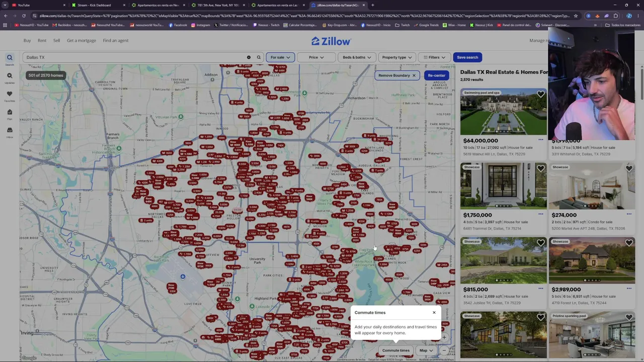Open the Search icon in Zillow's left sidebar
The width and height of the screenshot is (644, 362).
point(10,58)
